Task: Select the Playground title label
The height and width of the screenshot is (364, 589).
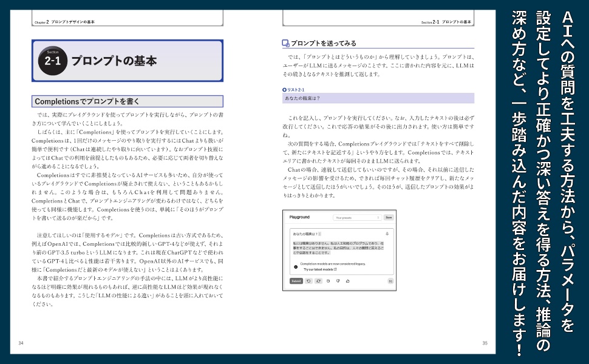Action: point(299,217)
